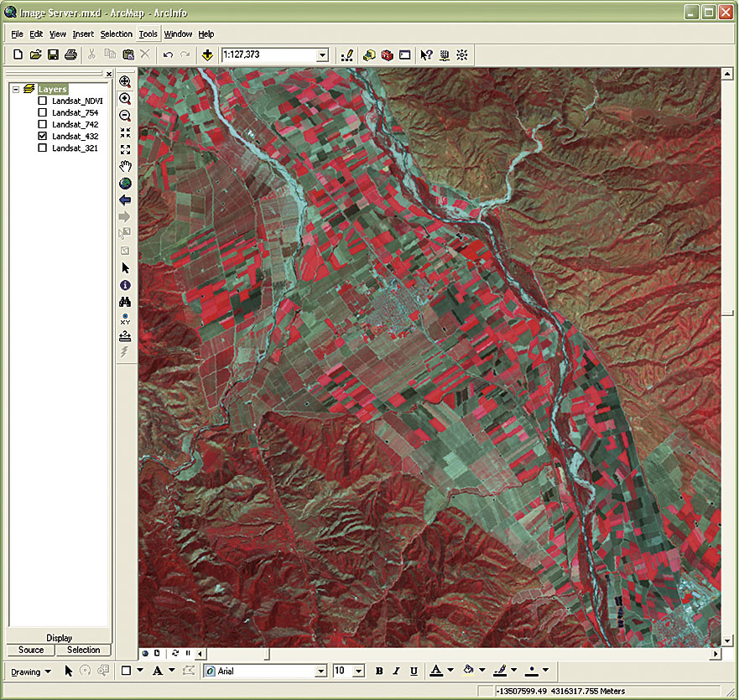
Task: Save the map with floppy icon
Action: (x=53, y=54)
